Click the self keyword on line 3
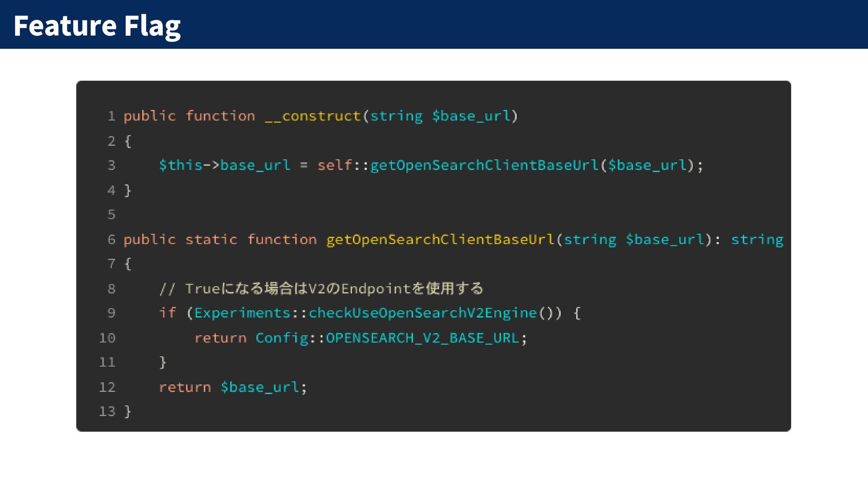Viewport: 868px width, 488px height. [335, 165]
